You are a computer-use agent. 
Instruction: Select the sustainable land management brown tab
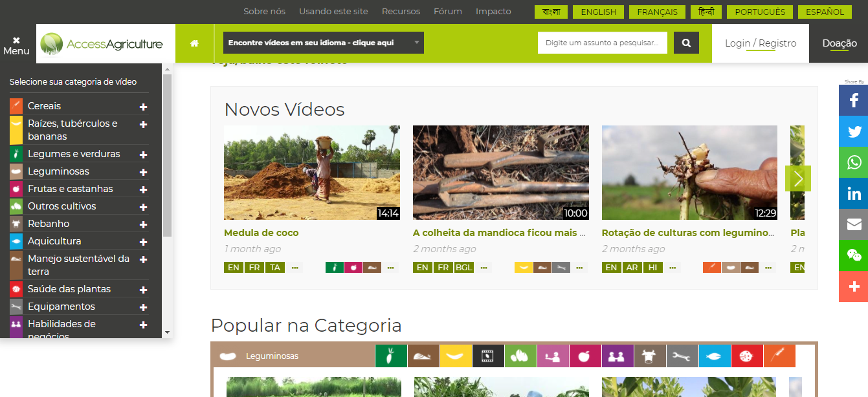423,356
